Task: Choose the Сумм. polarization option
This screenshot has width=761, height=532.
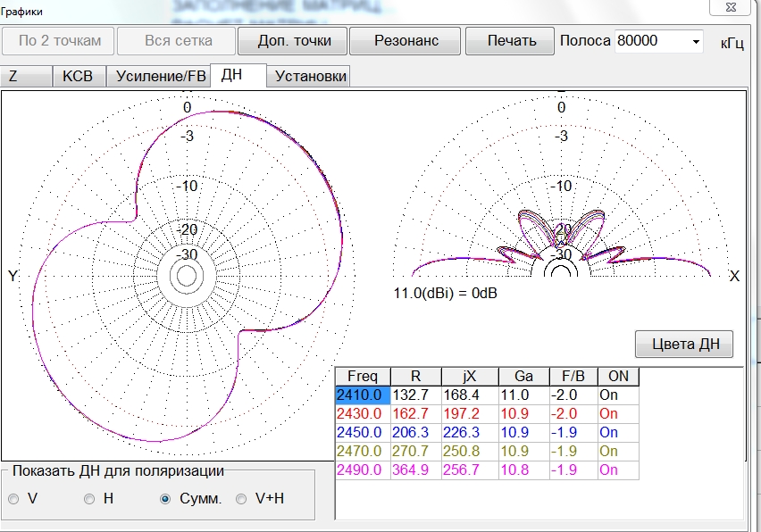Action: (165, 500)
